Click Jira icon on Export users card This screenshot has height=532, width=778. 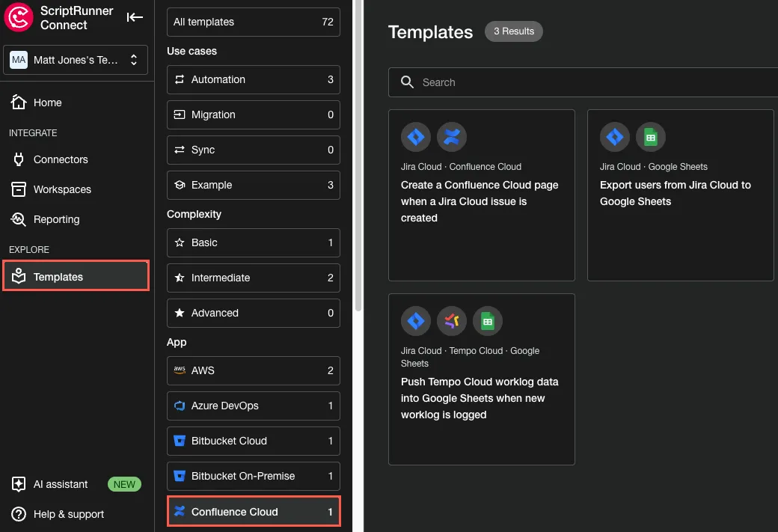615,137
